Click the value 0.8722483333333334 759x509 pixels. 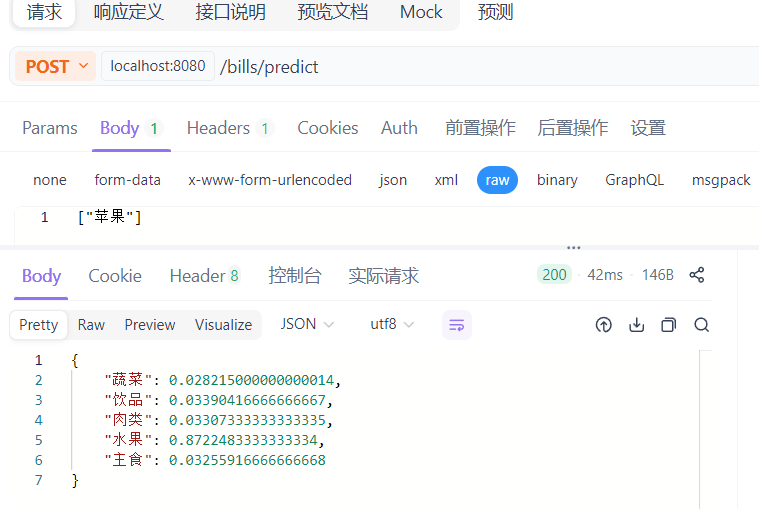coord(243,440)
